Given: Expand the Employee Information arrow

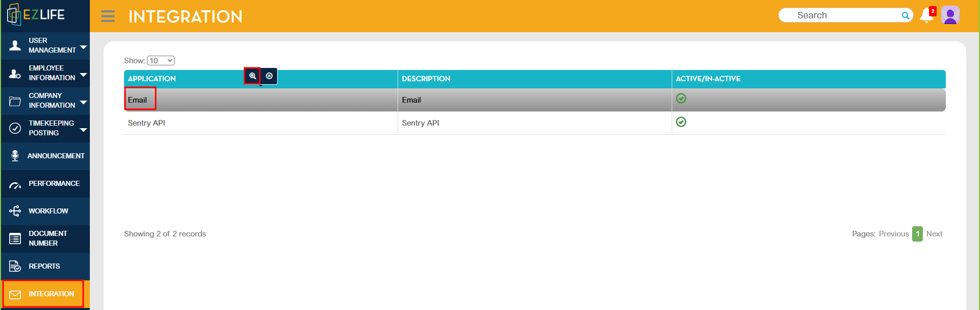Looking at the screenshot, I should coord(83,75).
